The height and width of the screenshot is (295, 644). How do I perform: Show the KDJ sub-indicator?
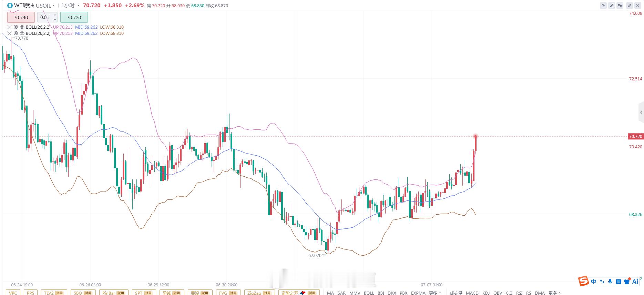(486, 293)
